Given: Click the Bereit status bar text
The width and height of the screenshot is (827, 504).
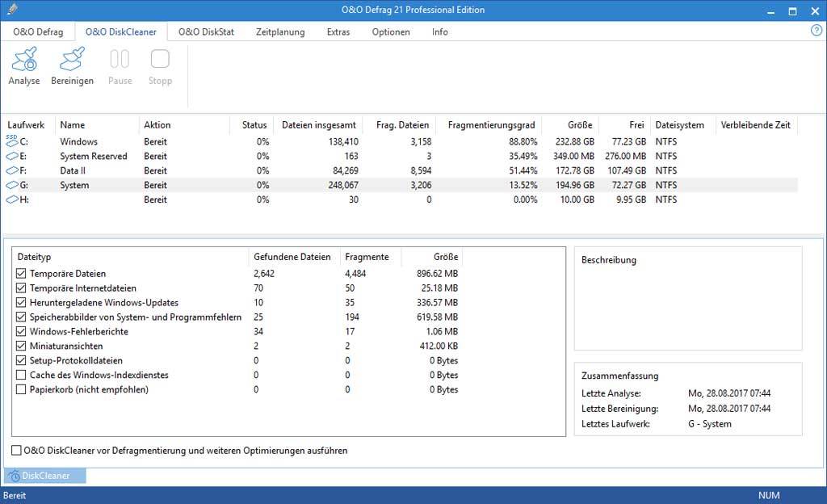Looking at the screenshot, I should [x=15, y=496].
